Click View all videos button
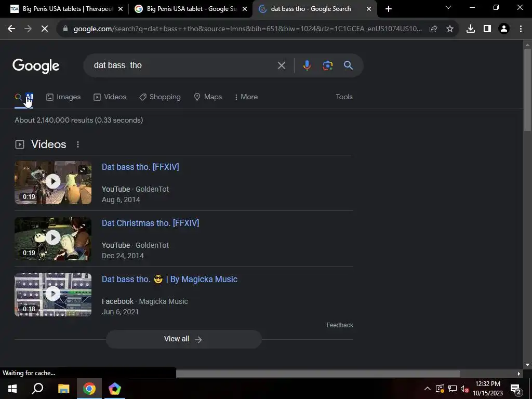This screenshot has height=399, width=532. click(183, 339)
